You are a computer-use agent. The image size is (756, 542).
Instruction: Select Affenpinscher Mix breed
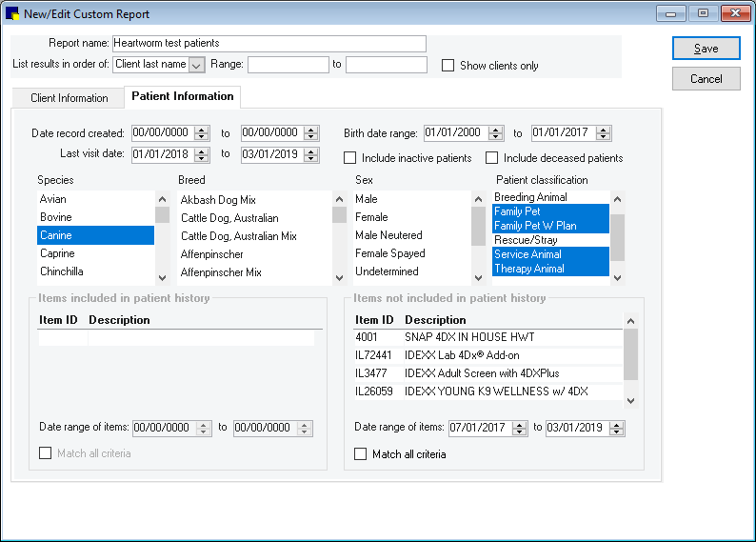[254, 272]
